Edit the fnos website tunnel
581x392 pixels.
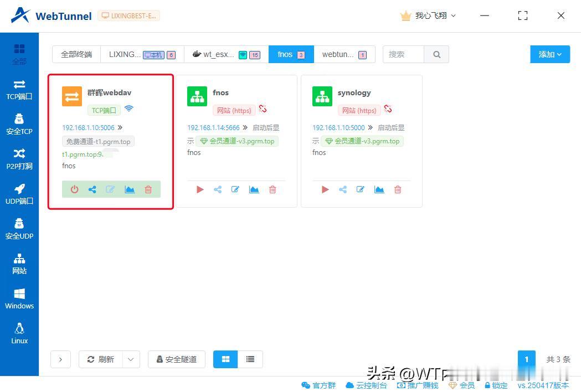point(235,189)
